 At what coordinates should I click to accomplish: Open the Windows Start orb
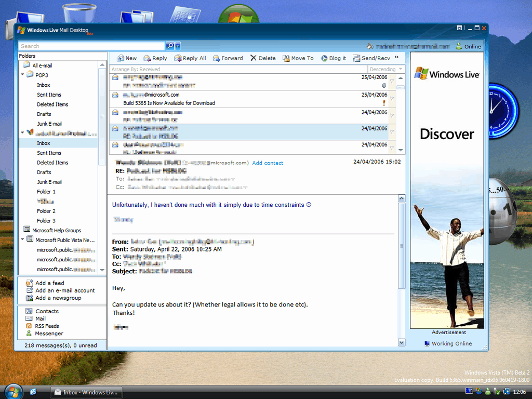click(13, 391)
